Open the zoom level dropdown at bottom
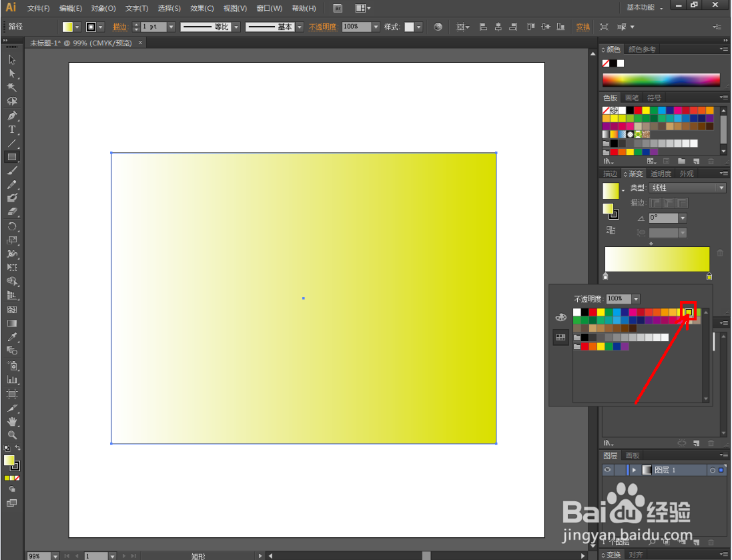The height and width of the screenshot is (560, 732). point(55,556)
